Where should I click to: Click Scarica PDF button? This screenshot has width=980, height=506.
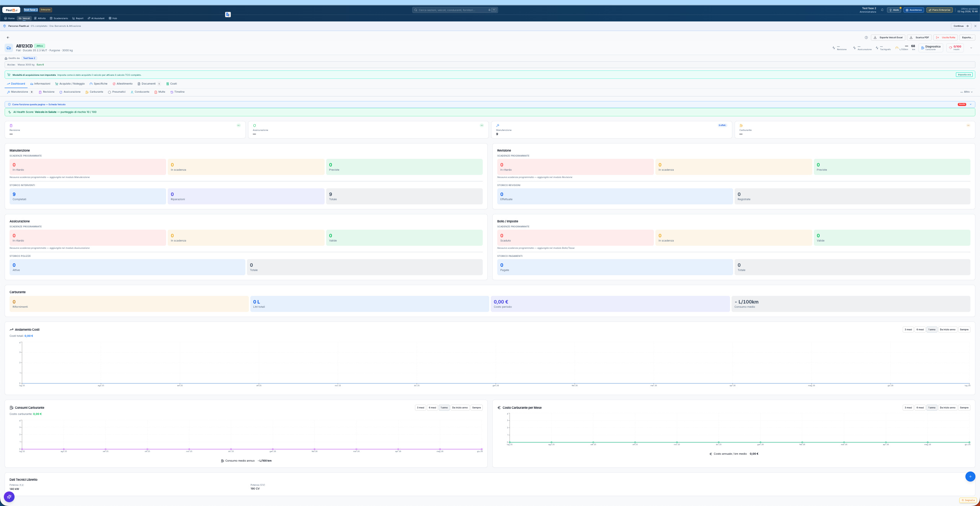[x=919, y=38]
